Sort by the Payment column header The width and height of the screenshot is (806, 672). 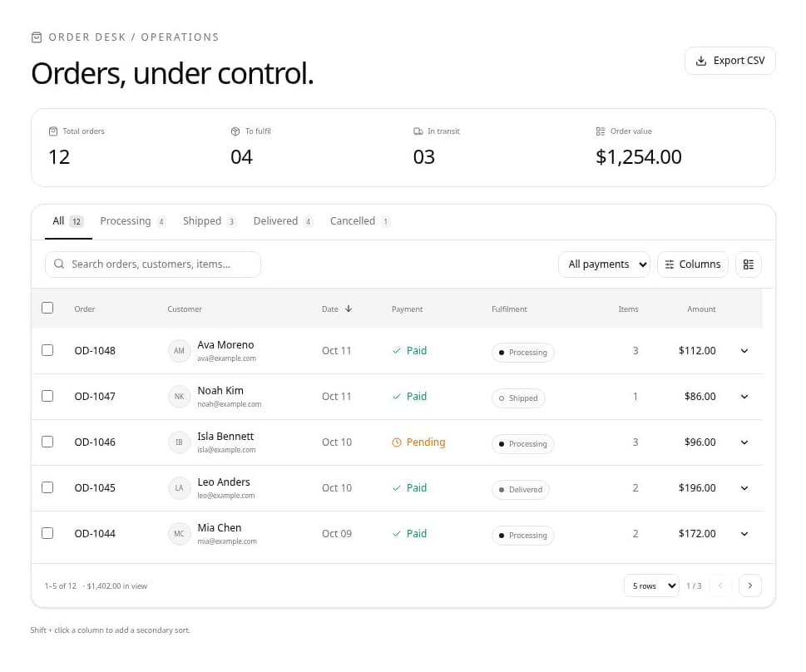point(407,309)
